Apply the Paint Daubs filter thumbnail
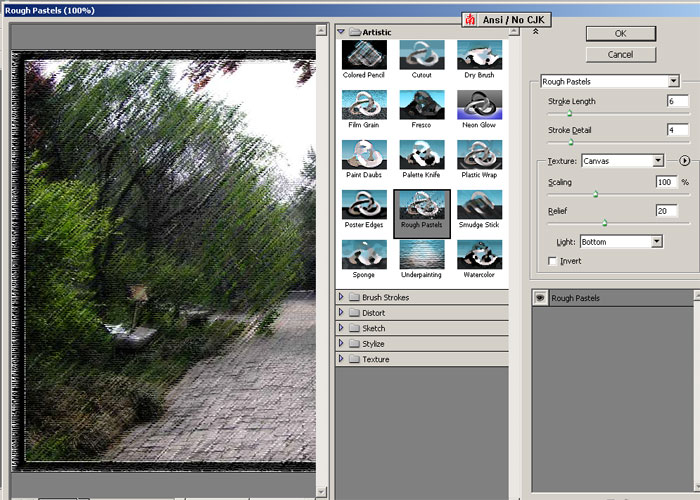The width and height of the screenshot is (700, 500). click(364, 155)
